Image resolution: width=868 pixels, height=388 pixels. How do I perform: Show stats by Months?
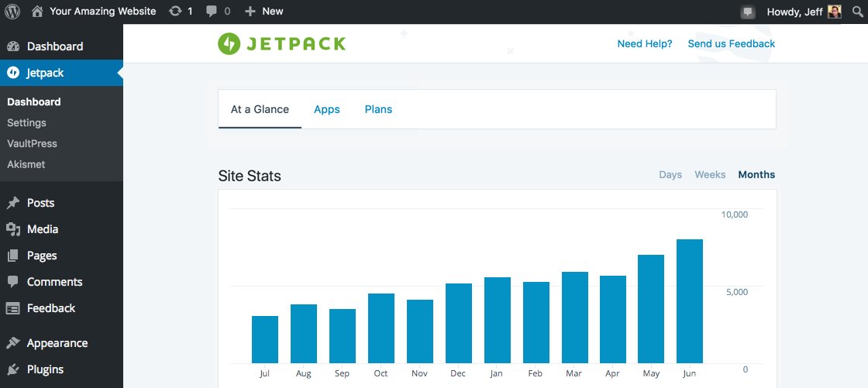click(x=756, y=175)
